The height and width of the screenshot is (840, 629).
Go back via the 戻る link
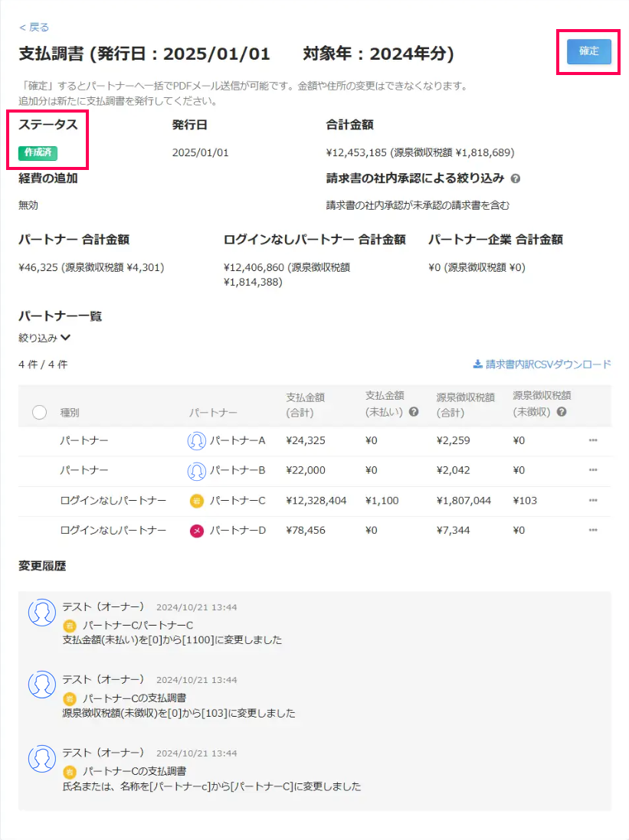(x=34, y=28)
